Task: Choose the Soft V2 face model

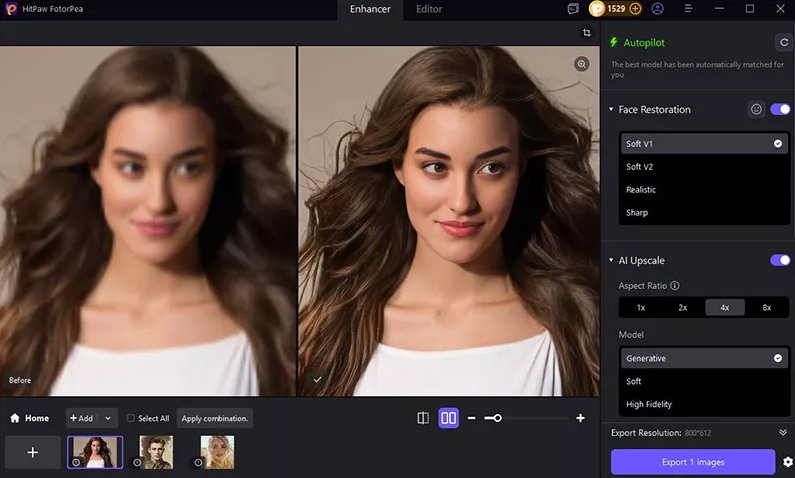Action: 704,166
